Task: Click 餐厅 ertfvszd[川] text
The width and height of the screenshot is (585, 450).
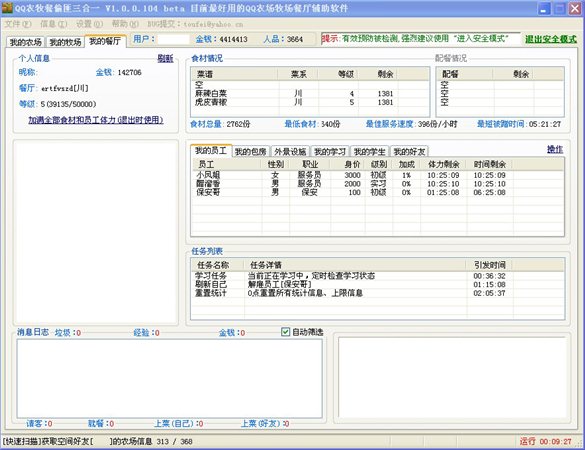Action: pyautogui.click(x=53, y=88)
